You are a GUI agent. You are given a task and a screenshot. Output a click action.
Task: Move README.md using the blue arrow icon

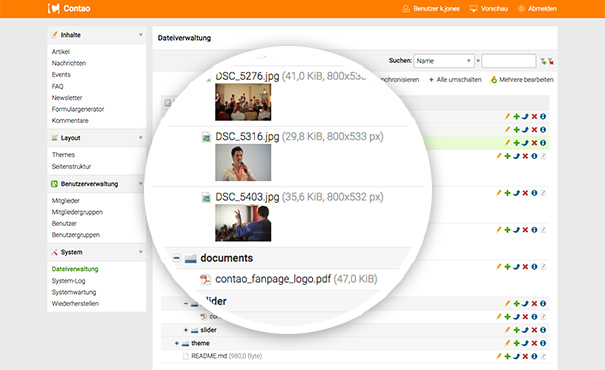516,356
